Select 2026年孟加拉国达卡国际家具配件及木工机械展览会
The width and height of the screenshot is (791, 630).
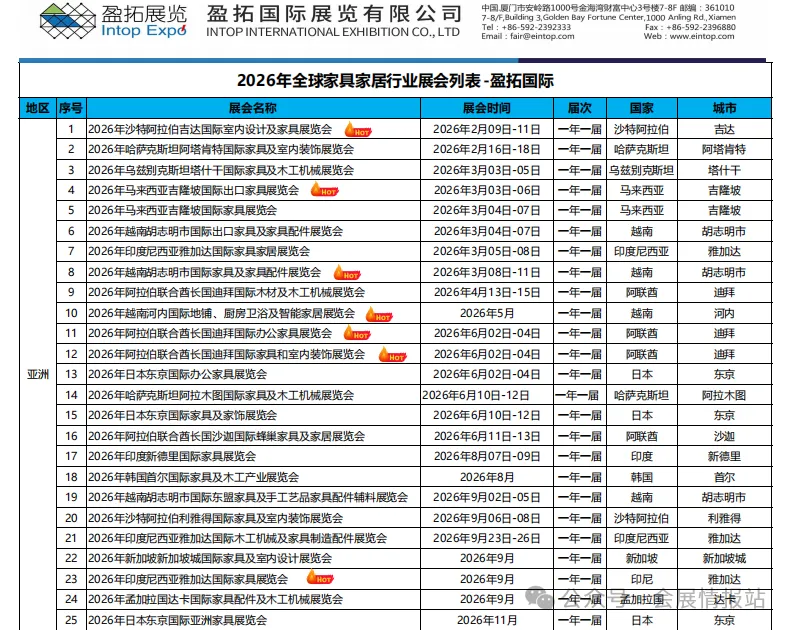tap(215, 599)
